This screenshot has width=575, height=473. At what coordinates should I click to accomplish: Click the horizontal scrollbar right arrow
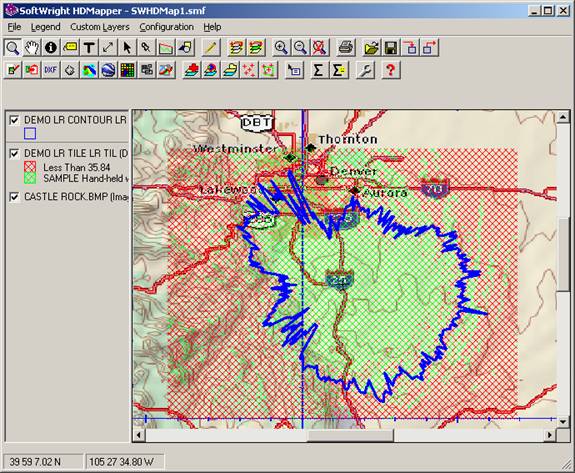point(549,435)
